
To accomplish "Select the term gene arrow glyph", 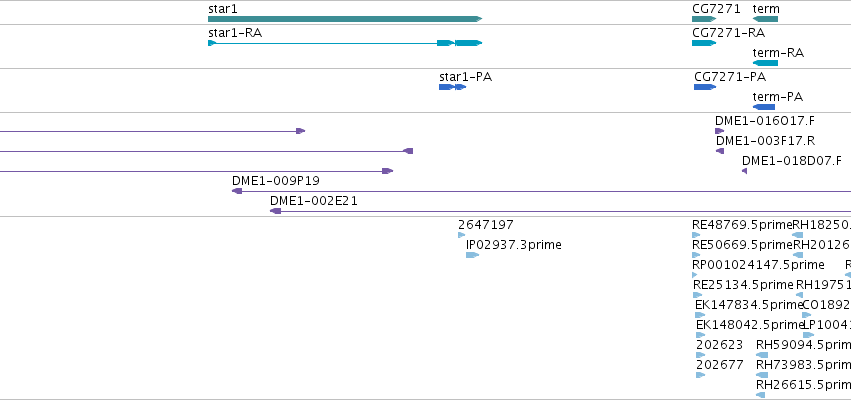I will 765,19.
